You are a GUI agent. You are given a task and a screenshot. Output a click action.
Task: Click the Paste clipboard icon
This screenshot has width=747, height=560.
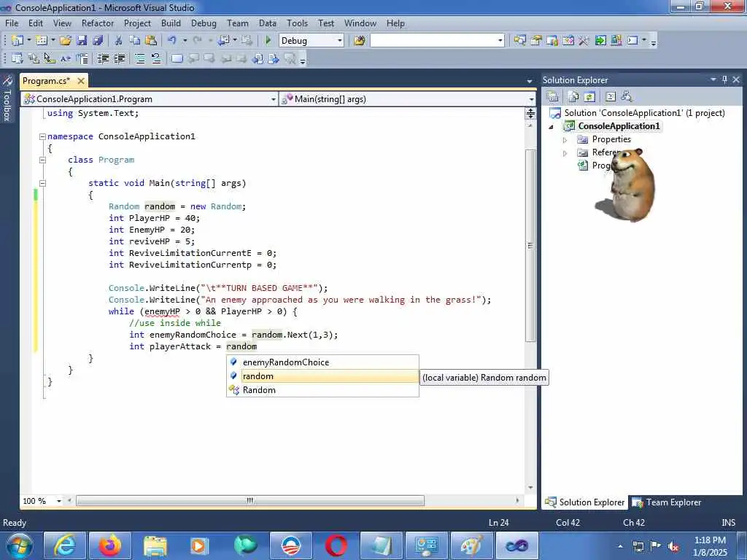pyautogui.click(x=150, y=41)
